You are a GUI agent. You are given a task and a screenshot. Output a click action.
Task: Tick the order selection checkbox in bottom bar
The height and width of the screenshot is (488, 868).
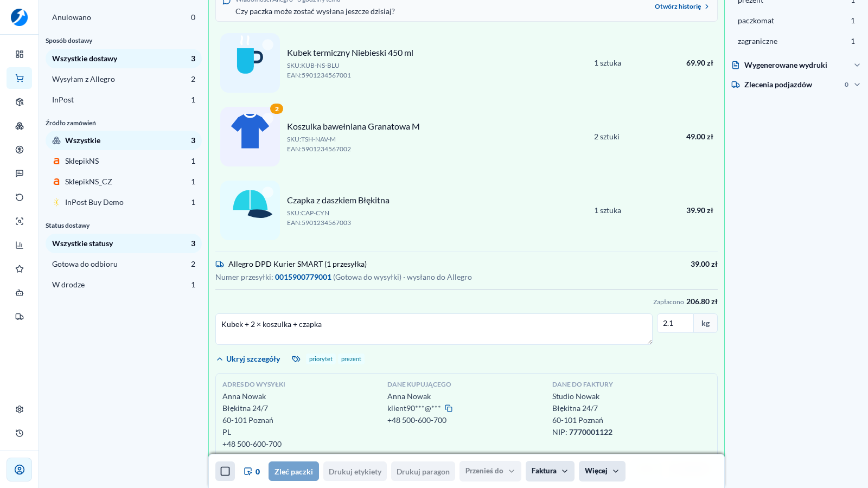pyautogui.click(x=225, y=471)
